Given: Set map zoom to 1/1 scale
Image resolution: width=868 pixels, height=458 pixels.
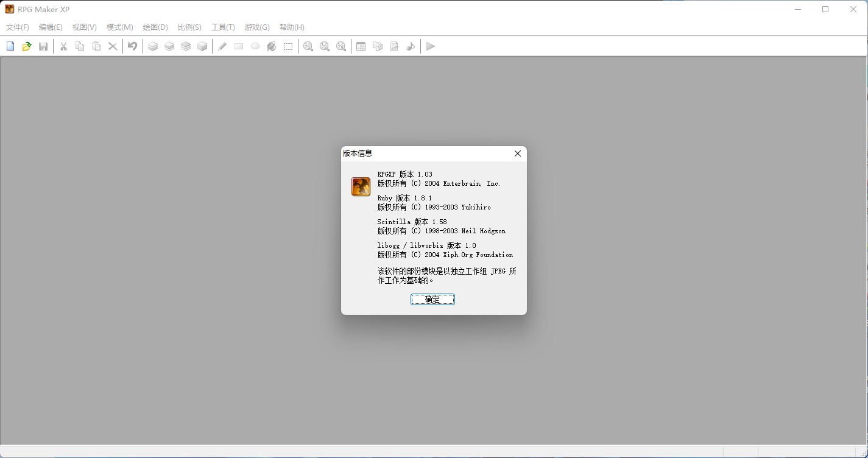Looking at the screenshot, I should pos(308,46).
